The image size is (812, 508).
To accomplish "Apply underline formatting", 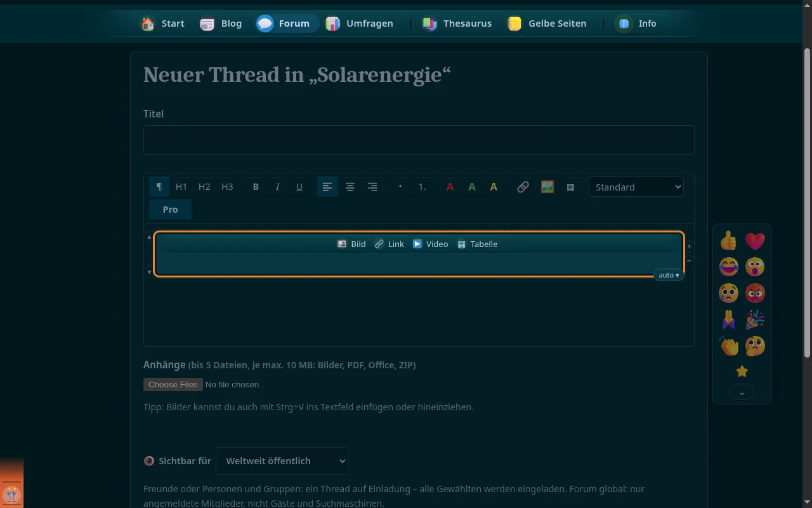I will click(299, 187).
